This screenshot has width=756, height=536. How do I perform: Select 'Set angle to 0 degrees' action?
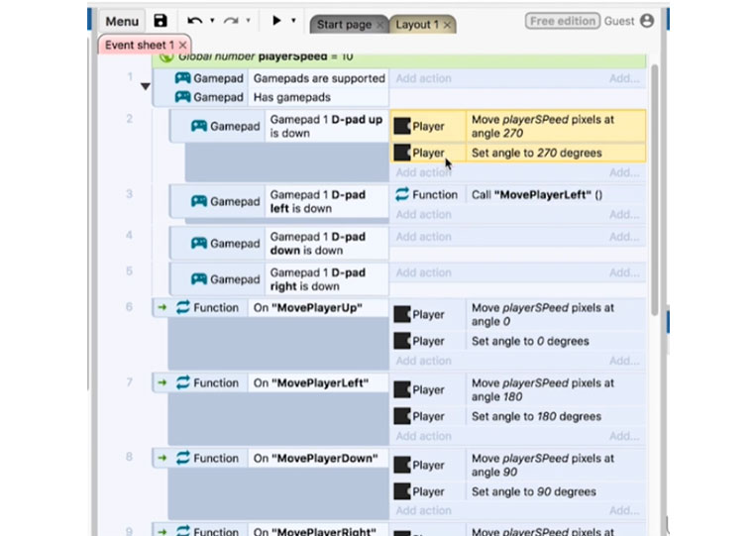tap(556, 341)
